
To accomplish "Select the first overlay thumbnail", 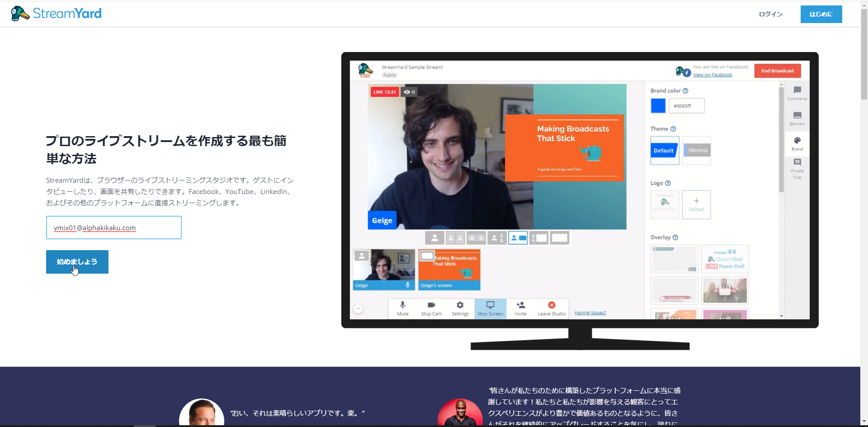I will 674,259.
